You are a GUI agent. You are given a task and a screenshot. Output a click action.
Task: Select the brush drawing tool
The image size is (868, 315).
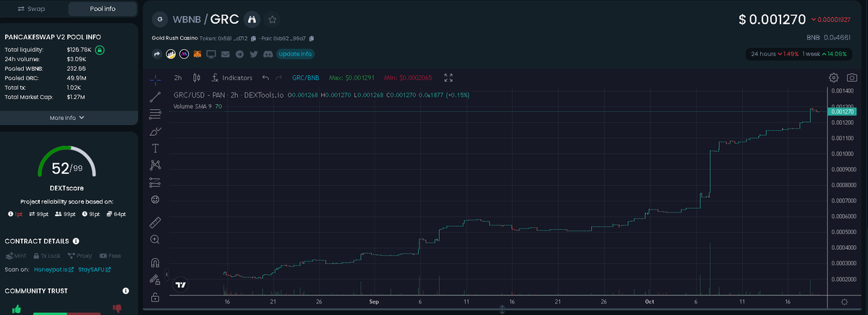[155, 131]
